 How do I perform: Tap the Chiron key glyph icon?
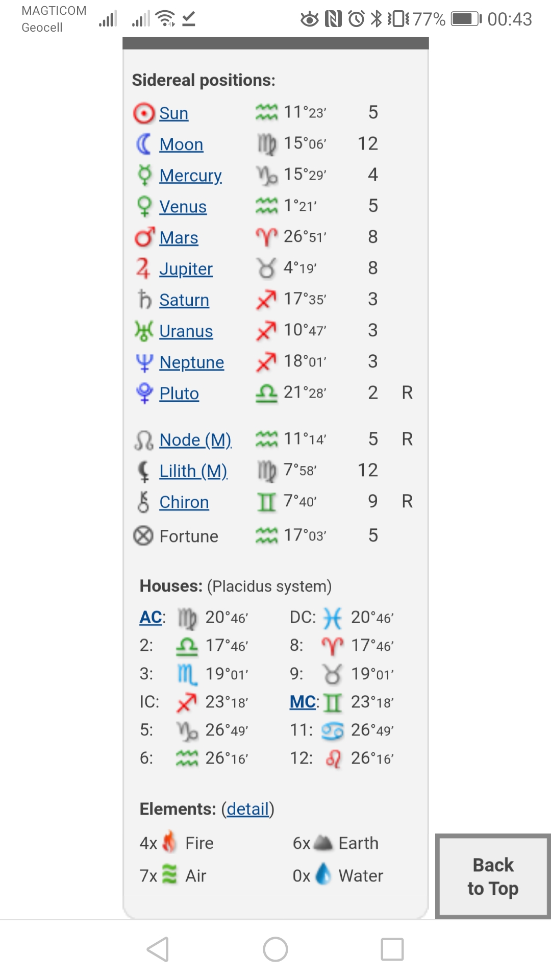coord(144,502)
